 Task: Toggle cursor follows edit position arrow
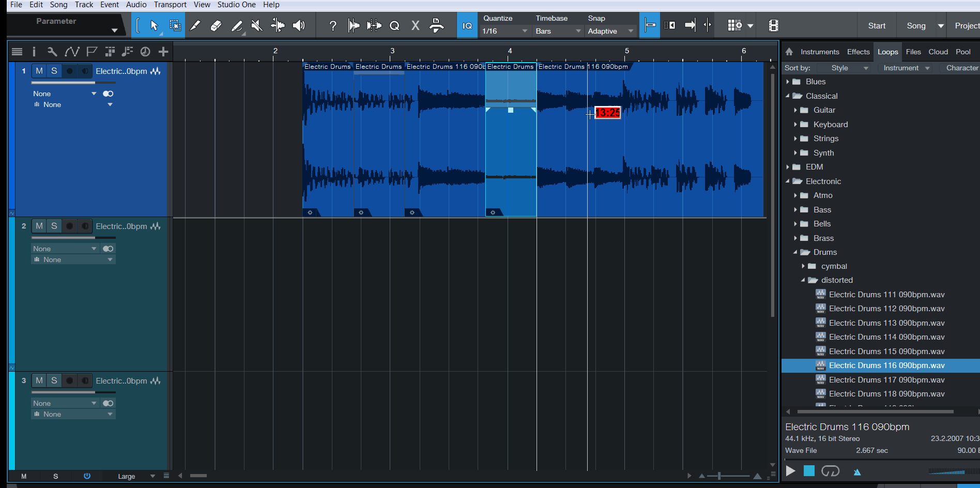tap(708, 25)
